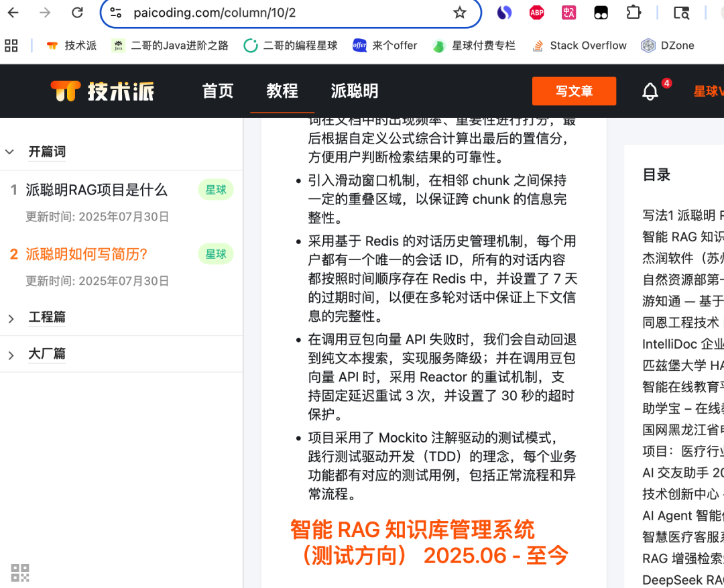The height and width of the screenshot is (588, 724).
Task: Open the 派聪明 menu item
Action: 354,91
